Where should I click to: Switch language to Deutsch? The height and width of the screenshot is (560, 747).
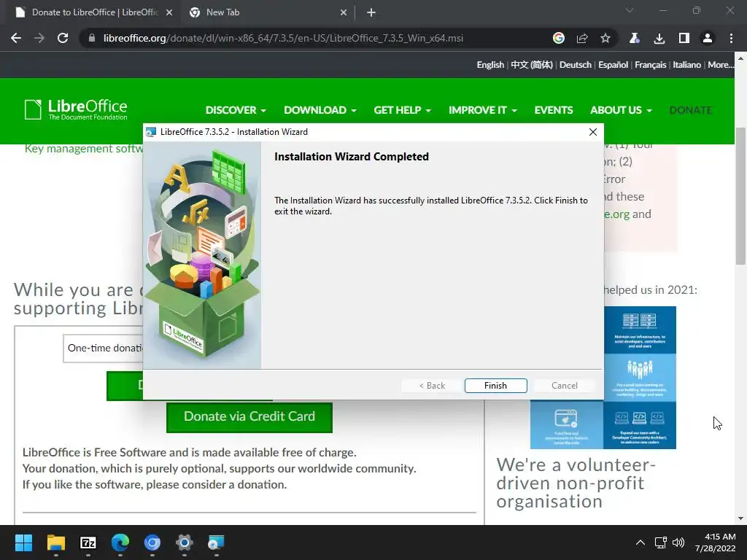576,65
